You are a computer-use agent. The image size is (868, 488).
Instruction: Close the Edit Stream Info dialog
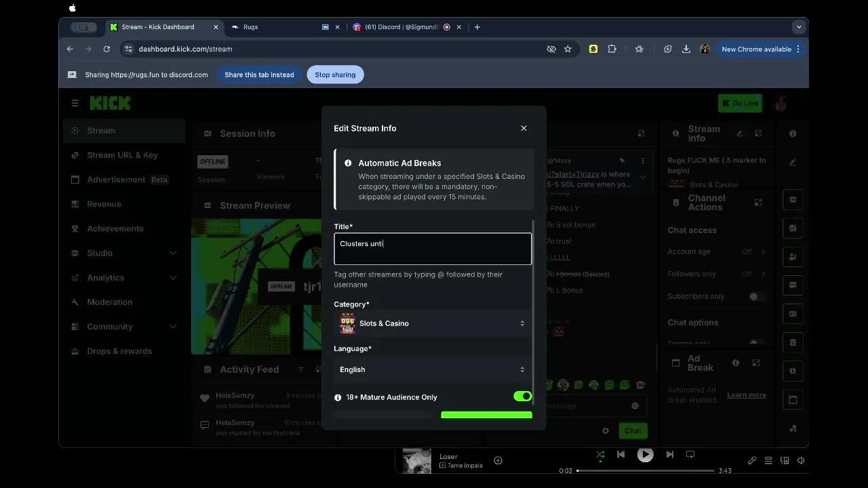click(524, 128)
